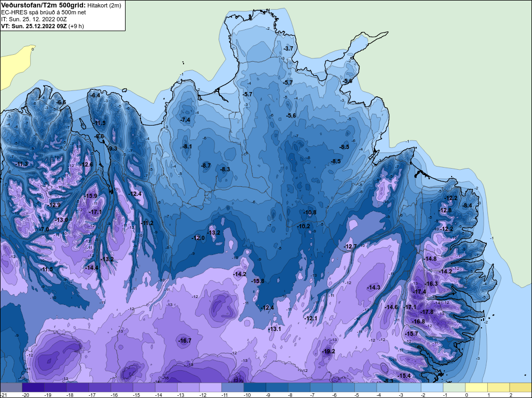Screen dimensions: 532x398
Task: Select the 'IT: Sun. 25. 12. 2022 00Z' line
Action: pyautogui.click(x=34, y=19)
